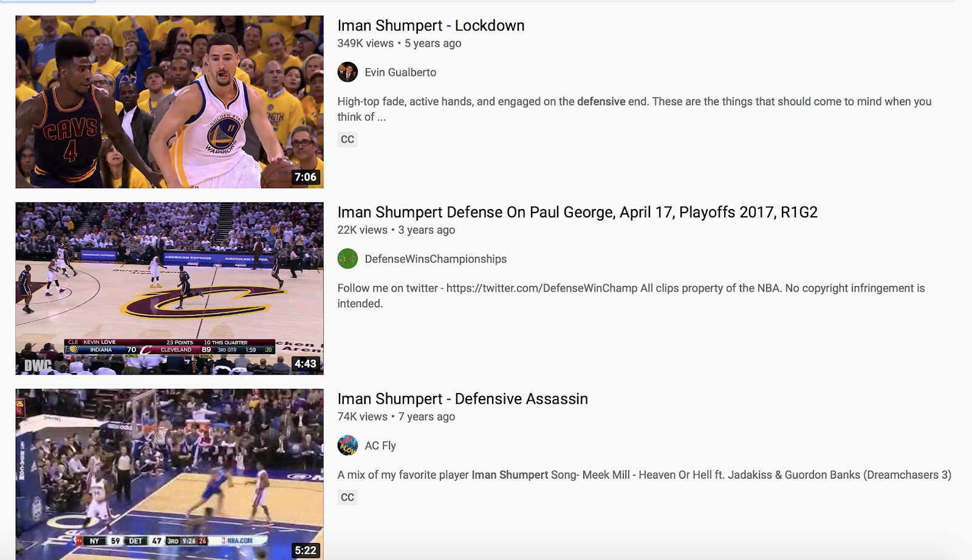Open title 'Iman Shumpert - Defensive Assassin'
Viewport: 972px width, 560px height.
pos(462,399)
